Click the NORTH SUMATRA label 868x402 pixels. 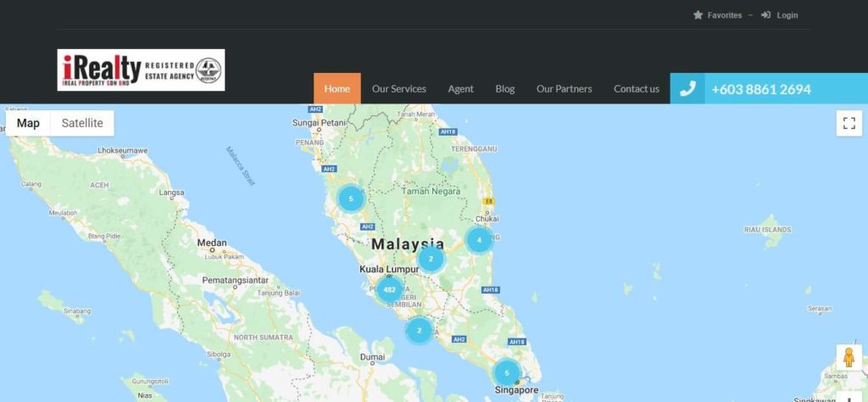click(x=264, y=338)
